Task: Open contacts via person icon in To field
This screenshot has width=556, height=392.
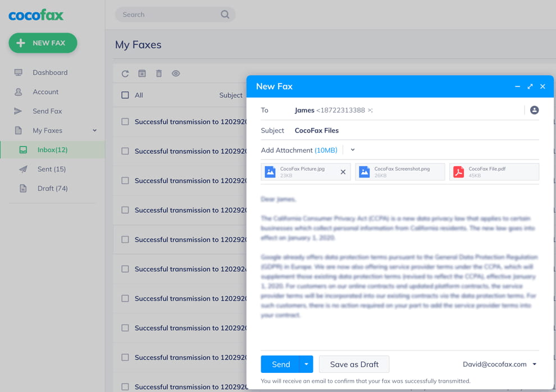Action: (534, 110)
